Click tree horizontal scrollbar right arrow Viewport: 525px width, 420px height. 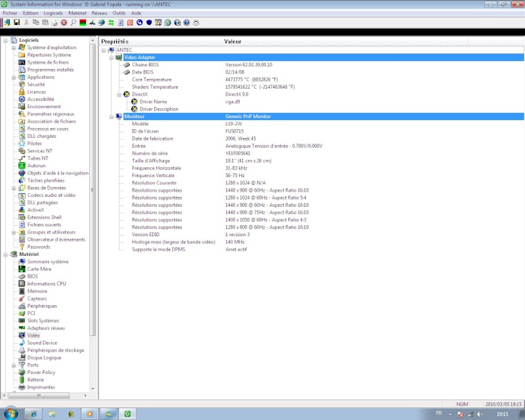(85, 396)
